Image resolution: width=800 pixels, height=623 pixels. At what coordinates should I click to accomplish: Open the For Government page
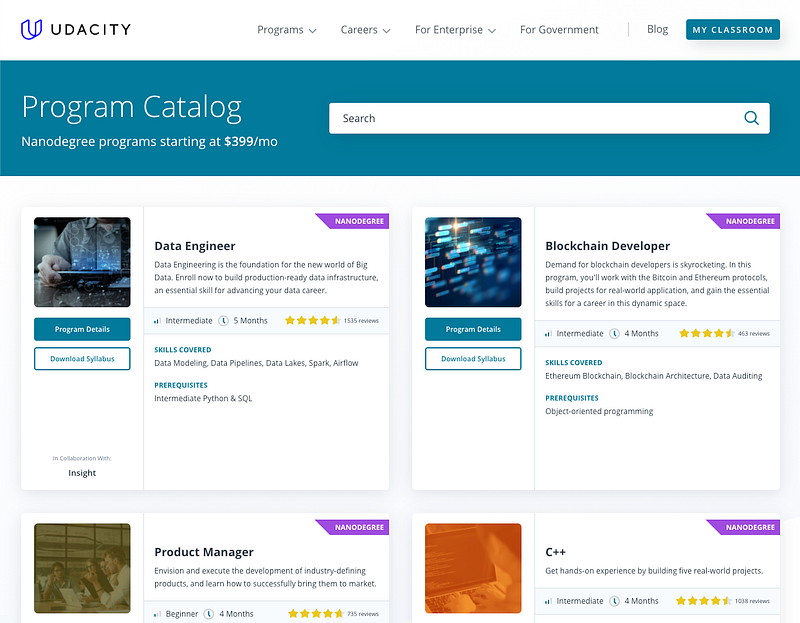click(559, 30)
